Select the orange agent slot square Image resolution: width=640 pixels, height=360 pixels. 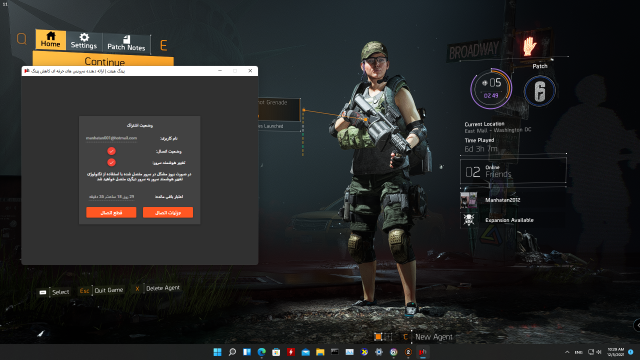coord(378,337)
